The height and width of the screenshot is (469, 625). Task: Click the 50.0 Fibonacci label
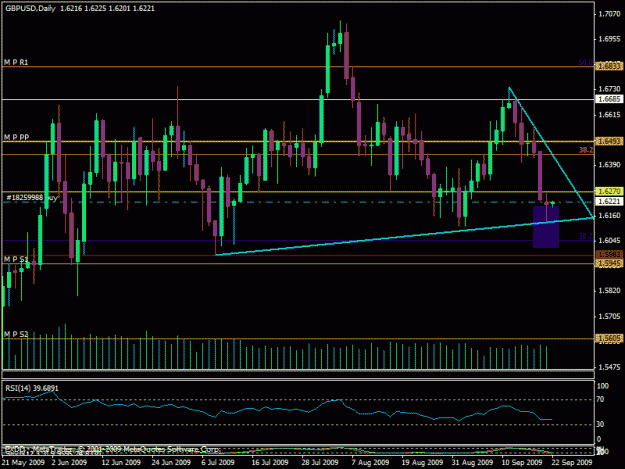(x=586, y=63)
